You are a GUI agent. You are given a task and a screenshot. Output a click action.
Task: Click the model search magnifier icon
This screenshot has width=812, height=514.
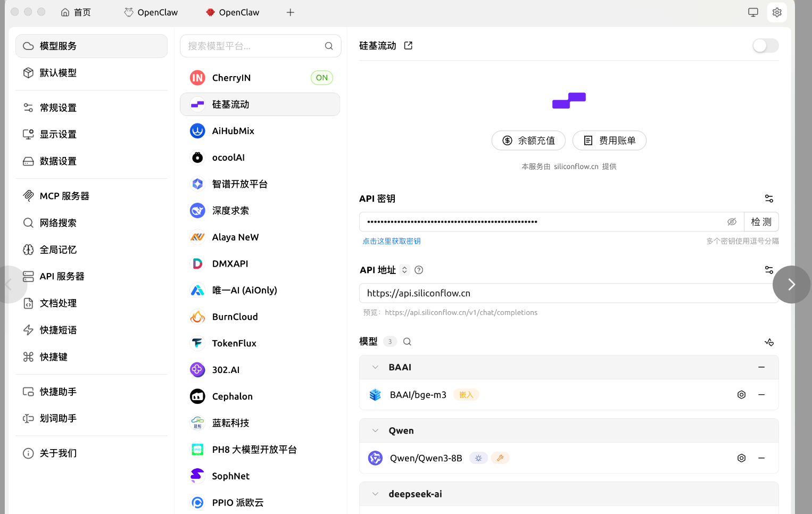pos(407,342)
